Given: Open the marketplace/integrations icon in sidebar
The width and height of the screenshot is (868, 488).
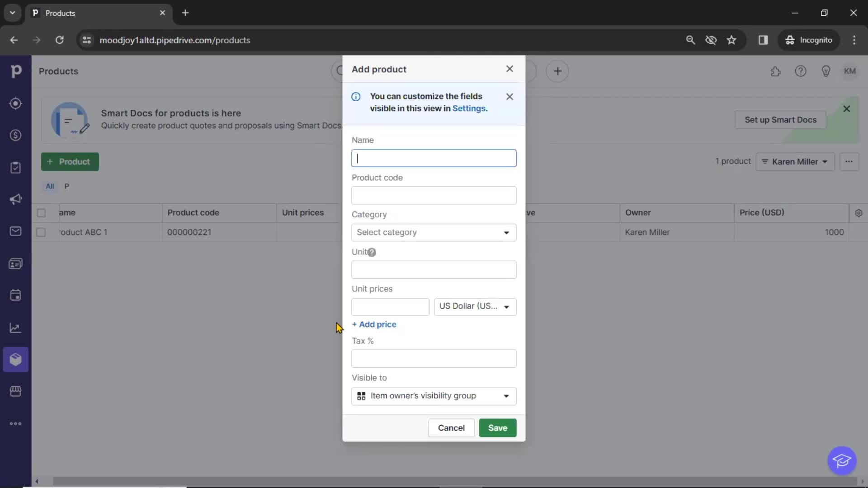Looking at the screenshot, I should (16, 391).
